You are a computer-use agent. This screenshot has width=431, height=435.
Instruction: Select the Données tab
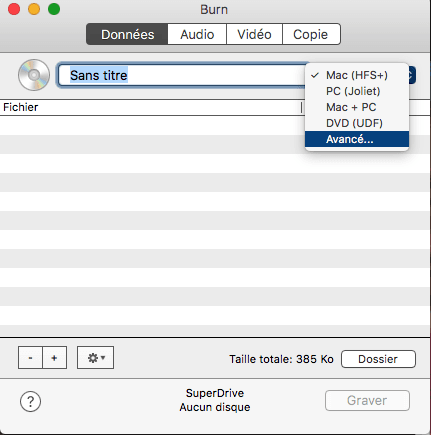point(127,34)
